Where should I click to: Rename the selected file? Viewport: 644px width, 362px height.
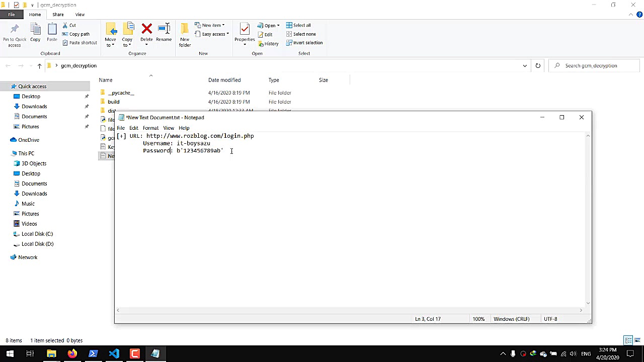point(164,33)
